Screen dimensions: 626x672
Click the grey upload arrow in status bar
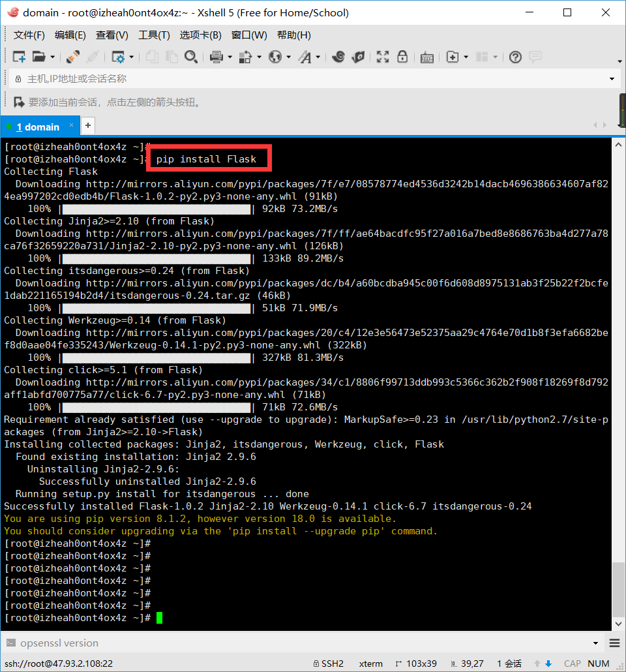(x=537, y=664)
